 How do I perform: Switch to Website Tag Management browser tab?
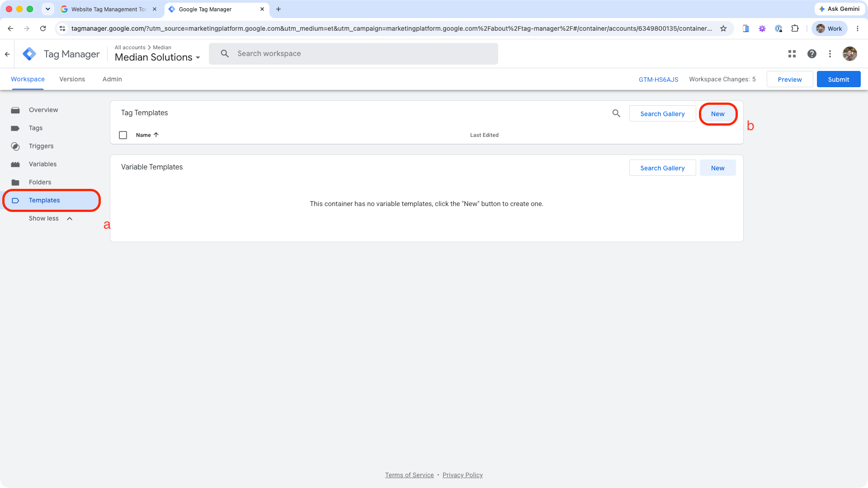[x=108, y=9]
